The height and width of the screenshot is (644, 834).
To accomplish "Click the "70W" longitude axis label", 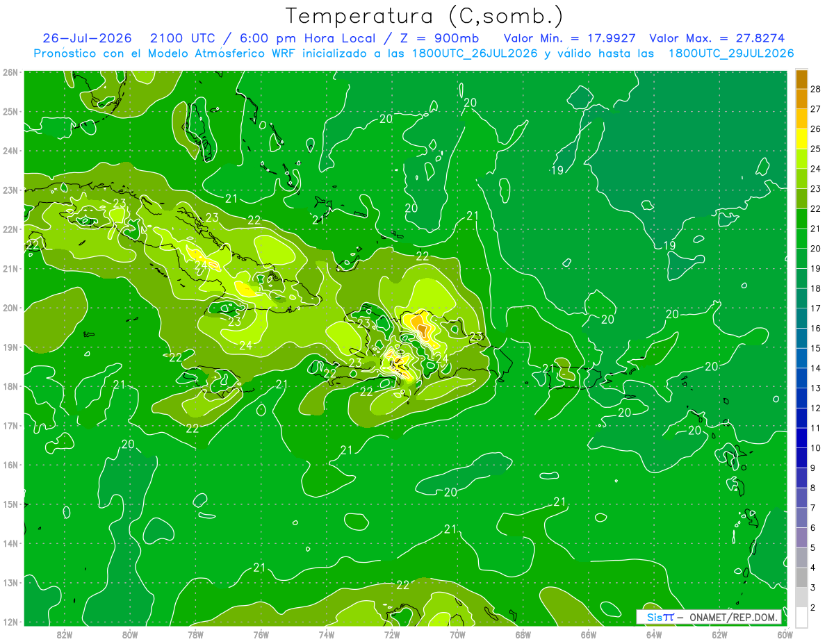I will (457, 634).
